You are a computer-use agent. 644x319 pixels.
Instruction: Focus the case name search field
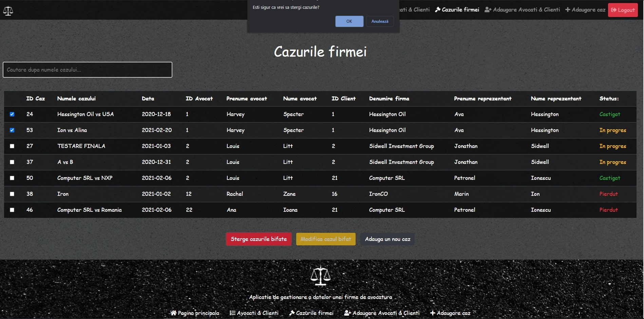coord(88,70)
